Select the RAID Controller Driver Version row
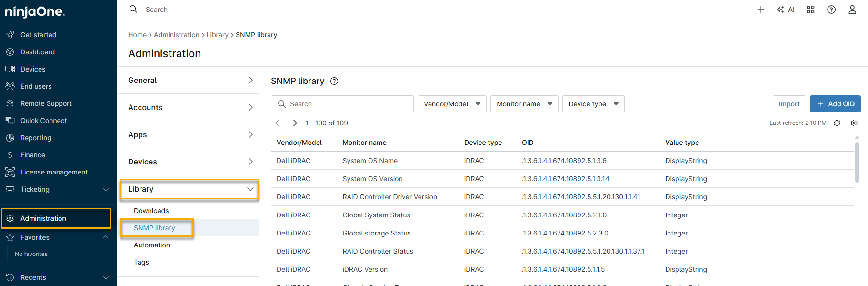Viewport: 868px width, 286px height. pos(562,197)
